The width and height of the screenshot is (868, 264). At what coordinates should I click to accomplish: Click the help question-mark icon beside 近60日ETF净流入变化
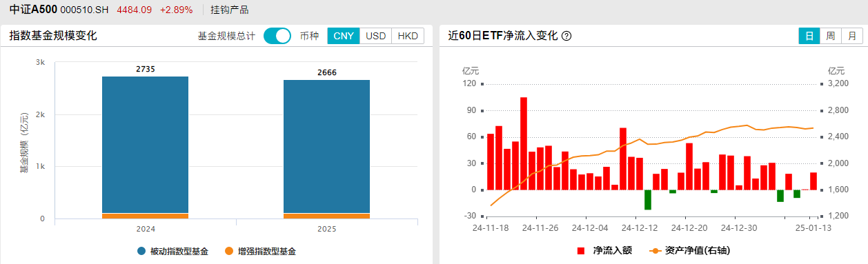click(x=566, y=37)
